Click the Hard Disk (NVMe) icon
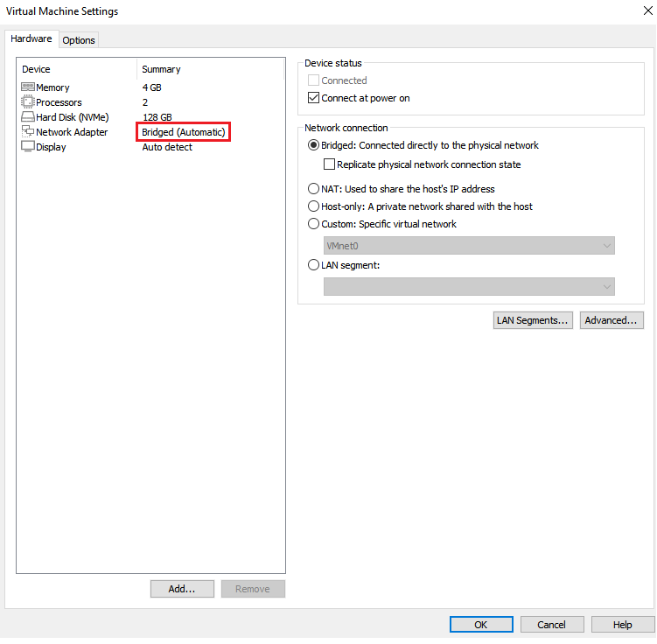This screenshot has height=644, width=657. pyautogui.click(x=28, y=117)
